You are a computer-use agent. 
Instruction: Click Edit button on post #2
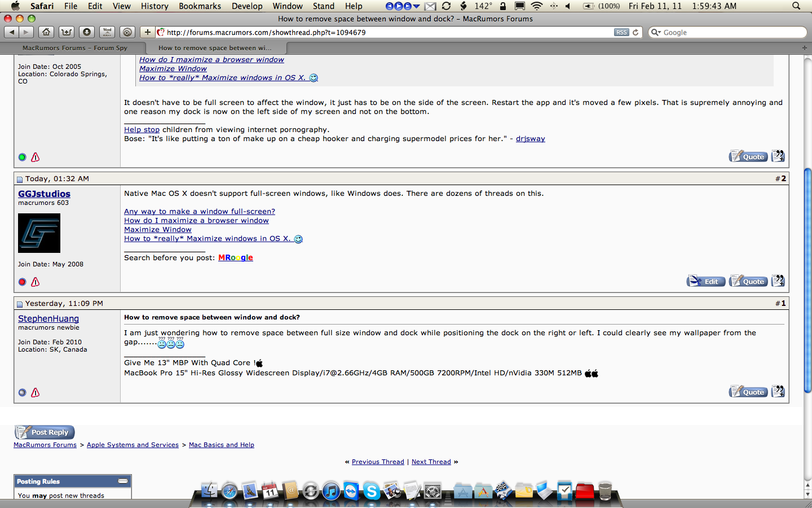(x=706, y=281)
